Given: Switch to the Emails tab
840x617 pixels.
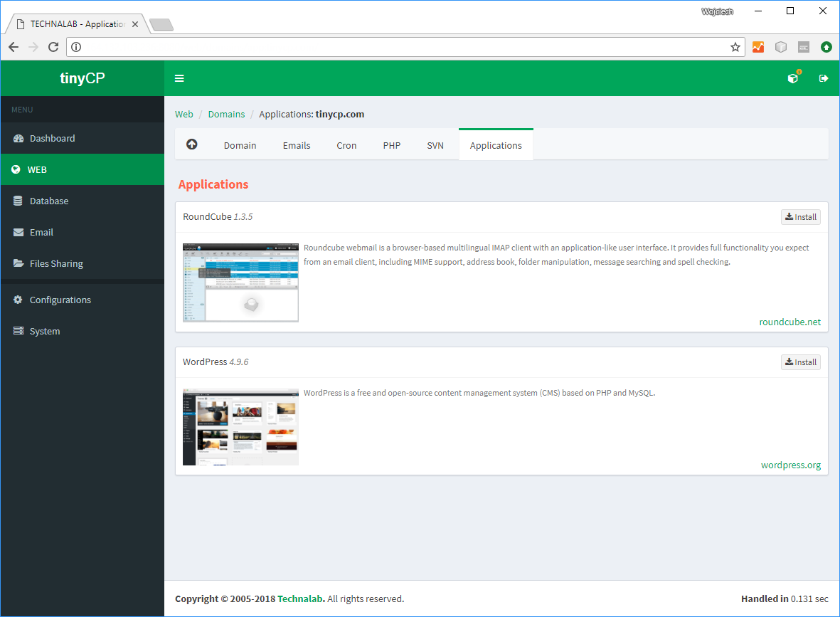Looking at the screenshot, I should [297, 145].
